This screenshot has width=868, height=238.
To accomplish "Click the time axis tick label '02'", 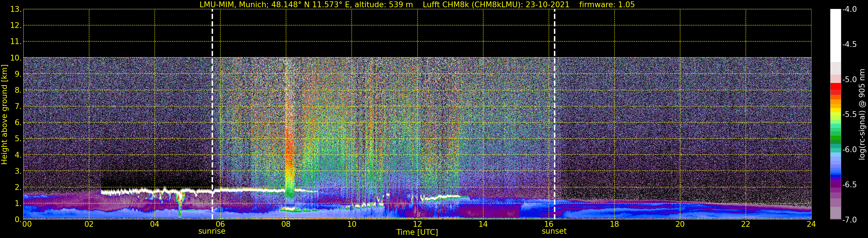I will click(89, 224).
